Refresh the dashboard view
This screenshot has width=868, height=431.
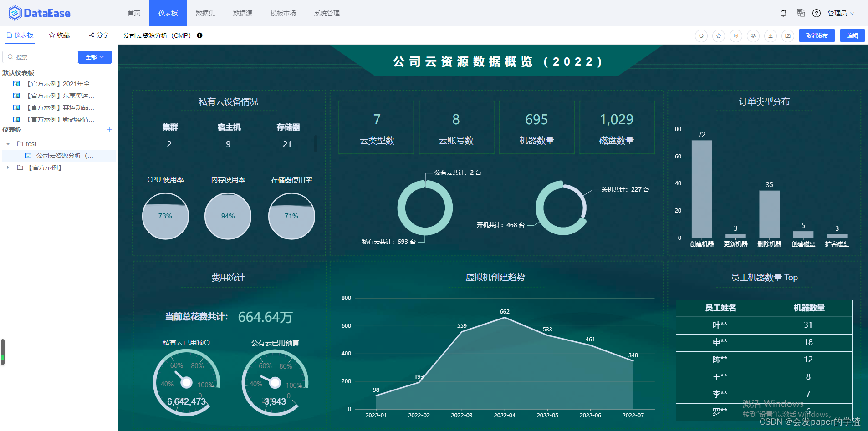coord(702,35)
